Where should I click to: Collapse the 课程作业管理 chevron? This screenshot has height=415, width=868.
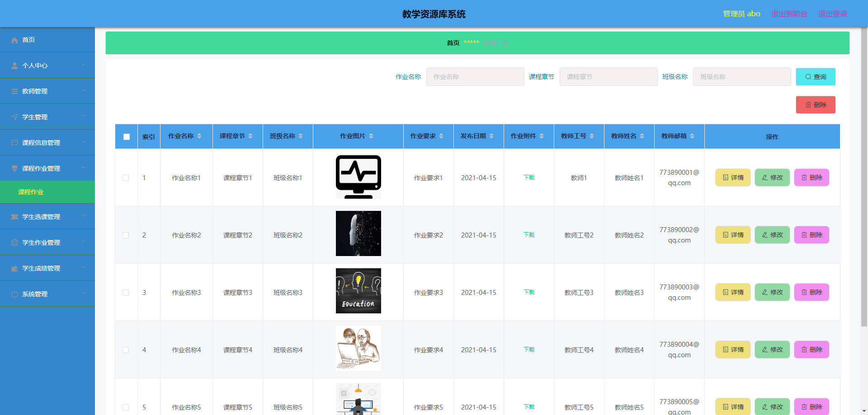[84, 168]
